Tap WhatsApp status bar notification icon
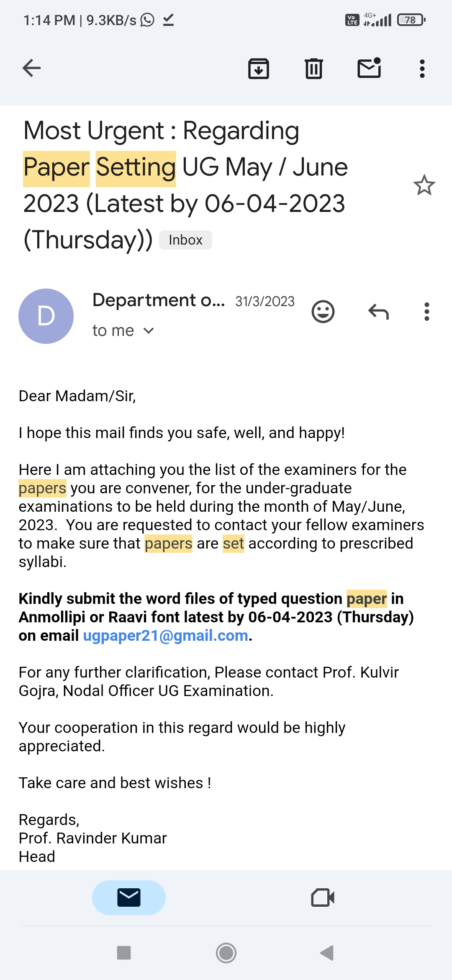The width and height of the screenshot is (452, 980). [147, 20]
